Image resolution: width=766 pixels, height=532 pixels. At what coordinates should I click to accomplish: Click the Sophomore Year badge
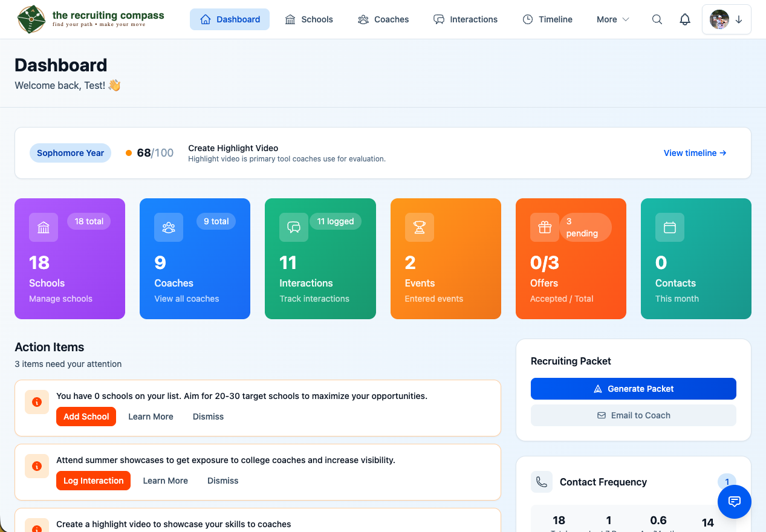(70, 153)
